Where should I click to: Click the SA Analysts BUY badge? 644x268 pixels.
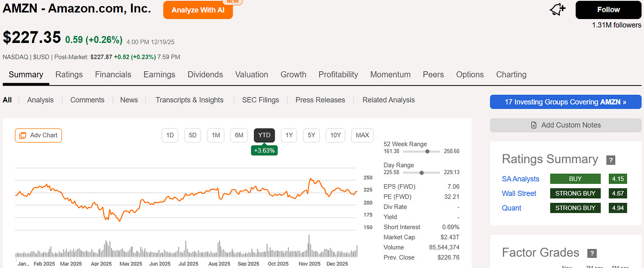pyautogui.click(x=575, y=179)
